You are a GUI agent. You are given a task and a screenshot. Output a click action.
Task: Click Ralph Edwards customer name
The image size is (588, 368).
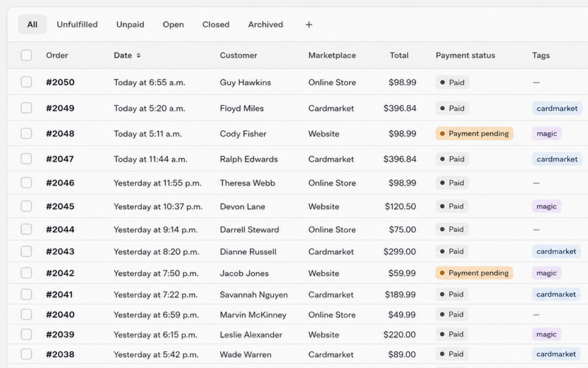[x=249, y=159]
